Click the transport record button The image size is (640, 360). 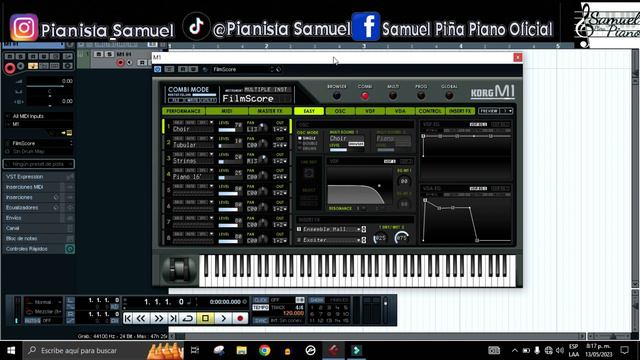[240, 318]
